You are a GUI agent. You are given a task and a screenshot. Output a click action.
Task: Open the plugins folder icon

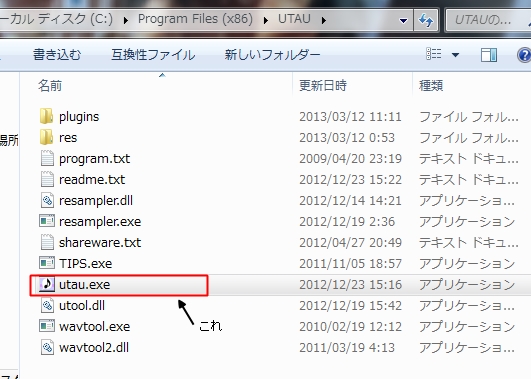click(46, 117)
